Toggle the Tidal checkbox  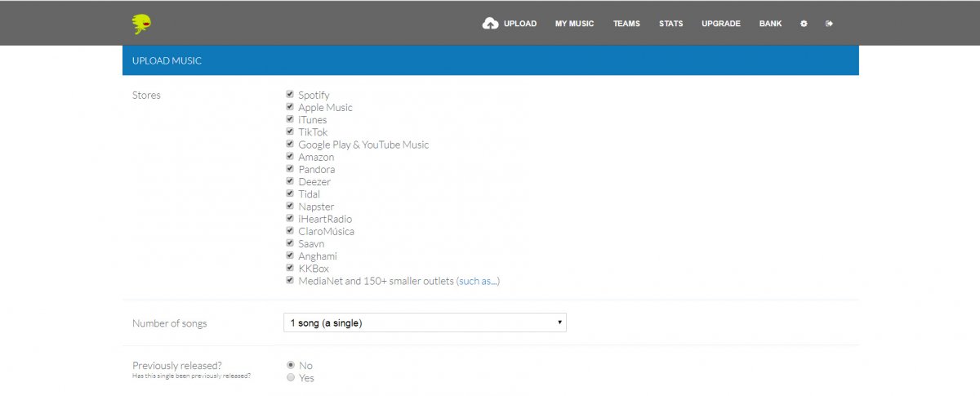point(290,194)
